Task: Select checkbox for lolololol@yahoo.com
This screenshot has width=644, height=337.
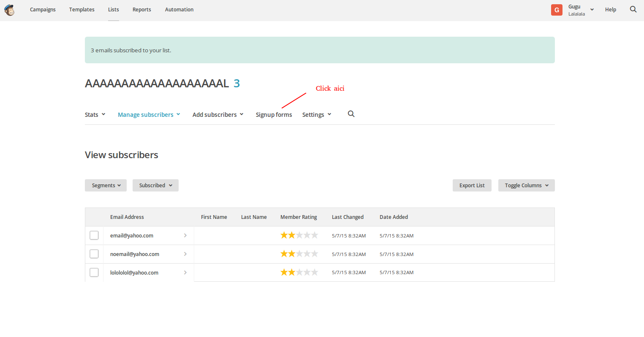Action: pyautogui.click(x=94, y=272)
